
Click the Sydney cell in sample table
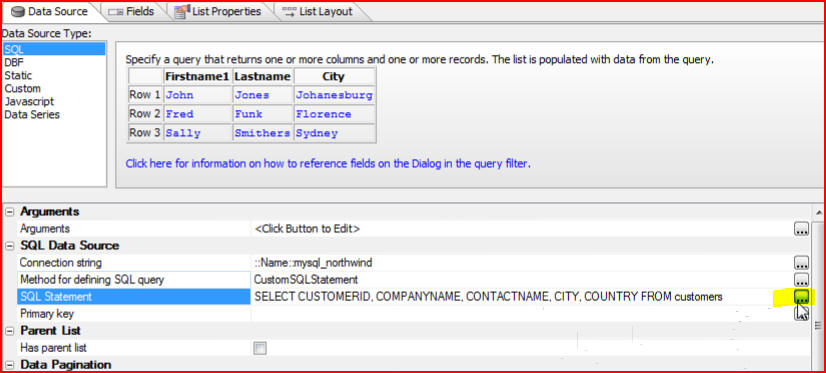335,133
